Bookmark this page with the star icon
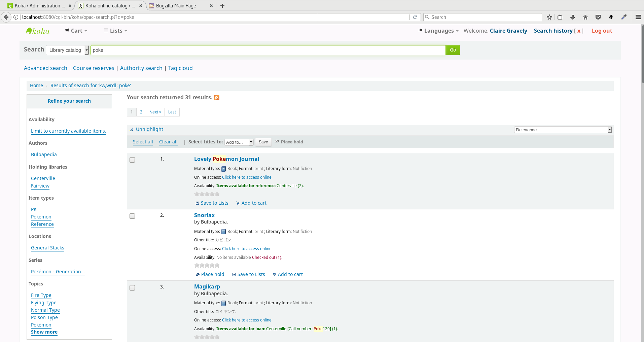644x342 pixels. point(549,17)
